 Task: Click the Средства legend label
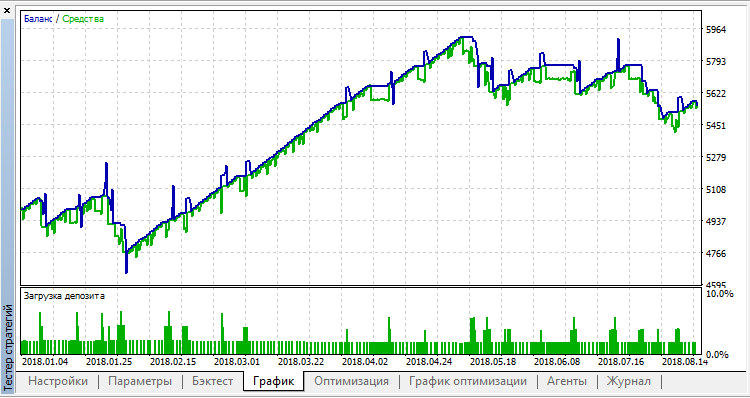[x=83, y=19]
